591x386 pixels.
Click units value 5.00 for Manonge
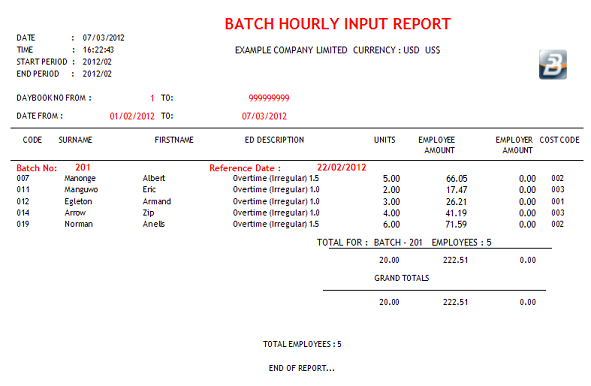click(x=391, y=179)
